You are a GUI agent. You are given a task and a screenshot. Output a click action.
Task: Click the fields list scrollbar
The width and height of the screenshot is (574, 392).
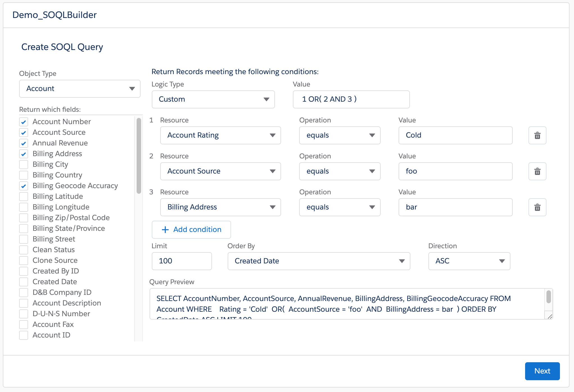pos(139,156)
